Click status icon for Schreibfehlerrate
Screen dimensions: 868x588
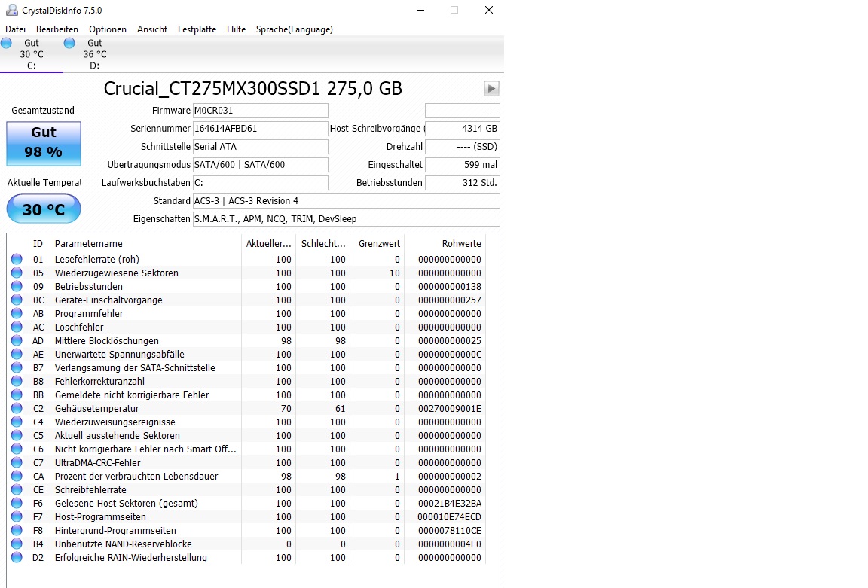point(17,489)
